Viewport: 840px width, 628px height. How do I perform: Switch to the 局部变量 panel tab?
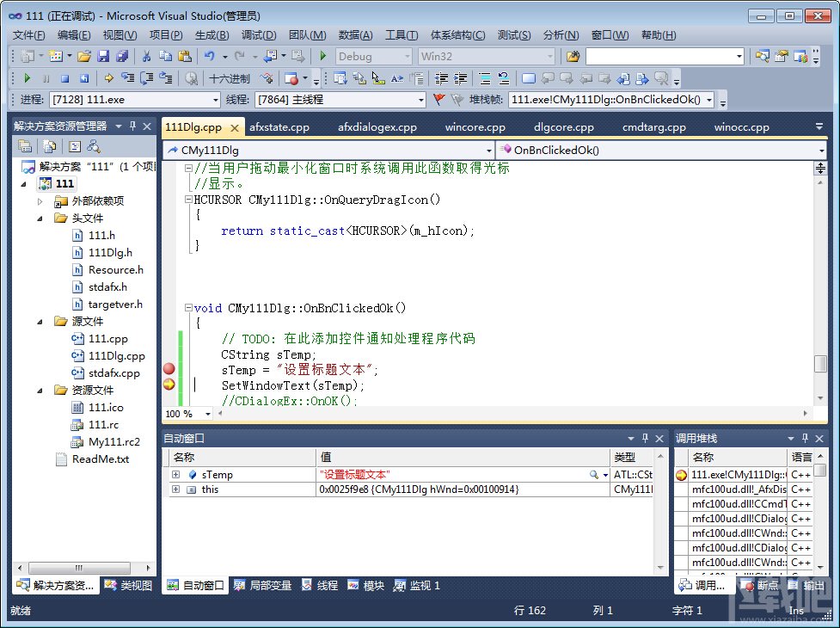[270, 585]
